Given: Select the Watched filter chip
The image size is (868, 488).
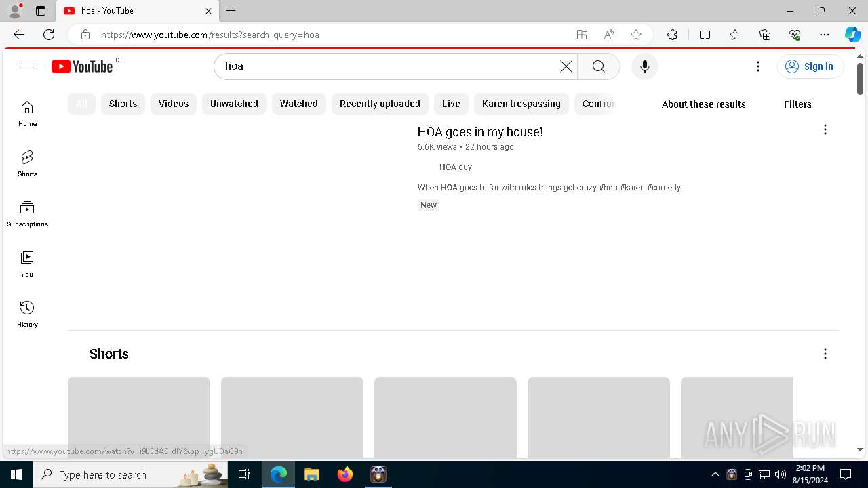Looking at the screenshot, I should pyautogui.click(x=299, y=104).
